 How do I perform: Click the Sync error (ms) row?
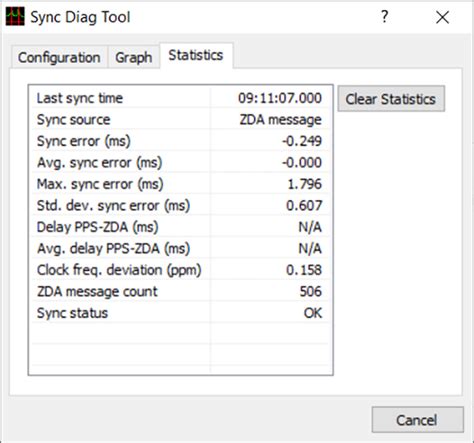180,141
